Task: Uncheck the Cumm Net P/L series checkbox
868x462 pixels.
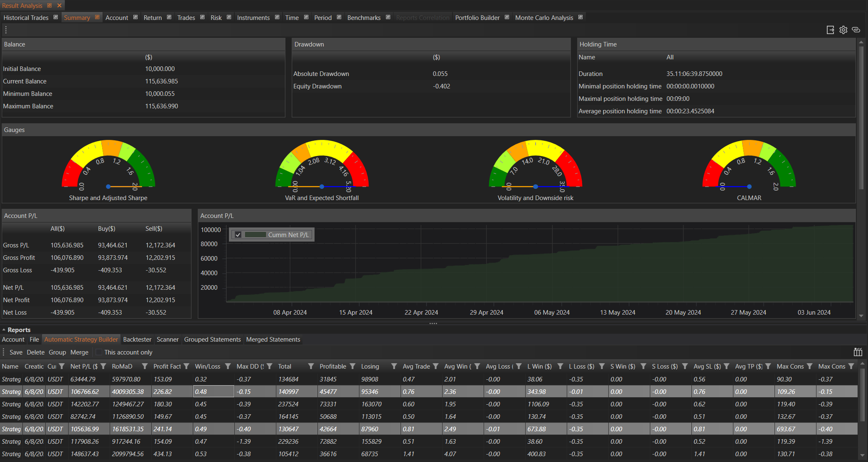Action: point(238,235)
